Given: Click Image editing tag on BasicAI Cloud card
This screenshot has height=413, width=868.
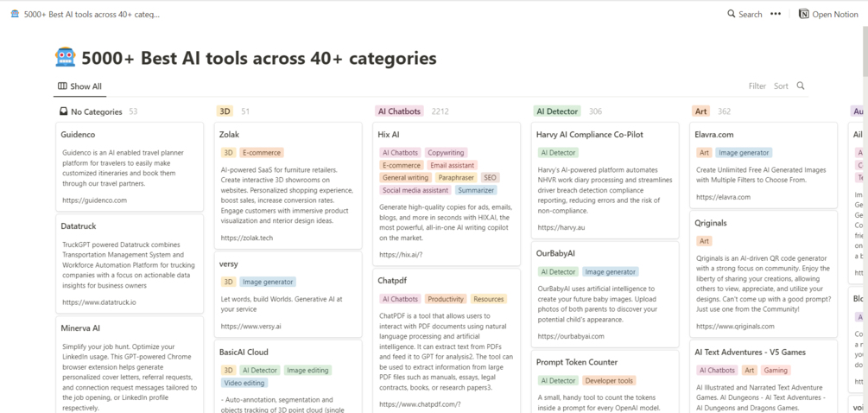Looking at the screenshot, I should pyautogui.click(x=307, y=370).
